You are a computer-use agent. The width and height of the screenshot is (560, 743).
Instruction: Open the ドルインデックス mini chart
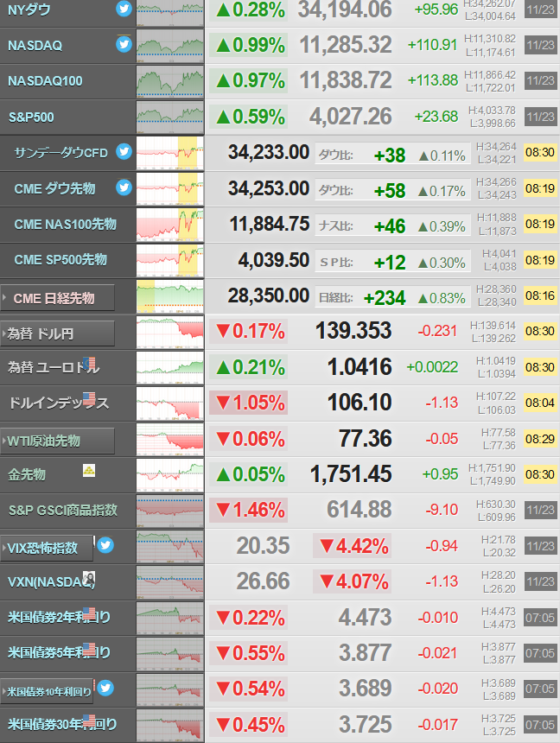[x=169, y=403]
